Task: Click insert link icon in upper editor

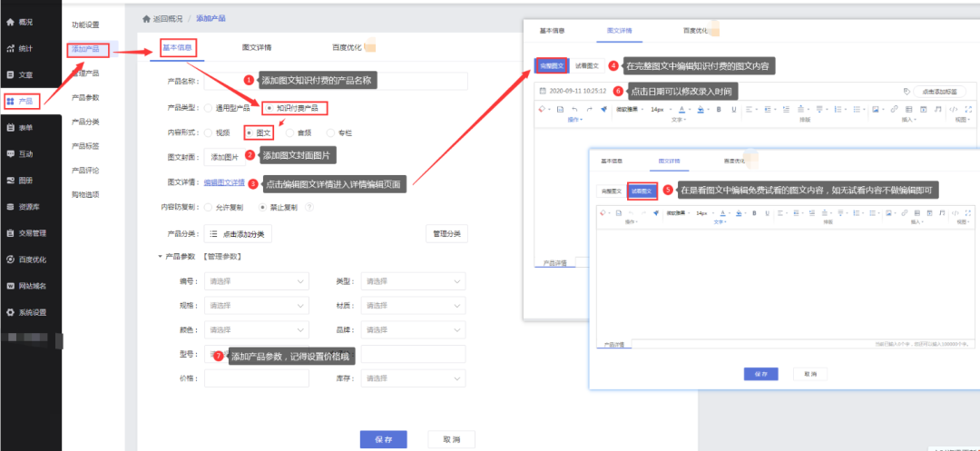Action: coord(894,110)
